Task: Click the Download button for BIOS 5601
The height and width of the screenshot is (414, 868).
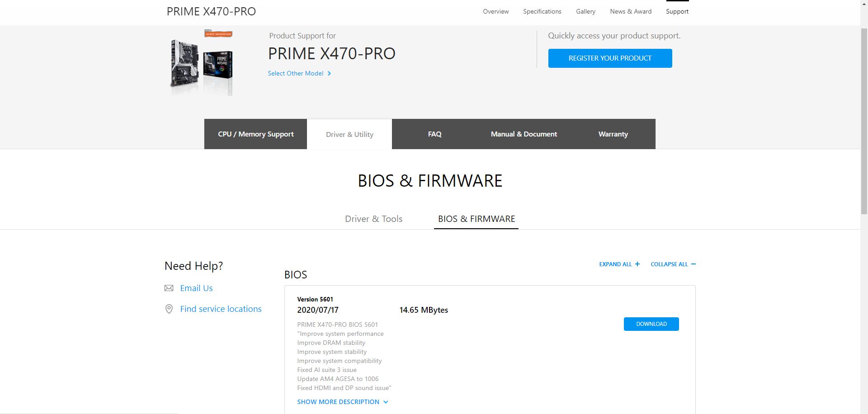Action: (x=651, y=324)
